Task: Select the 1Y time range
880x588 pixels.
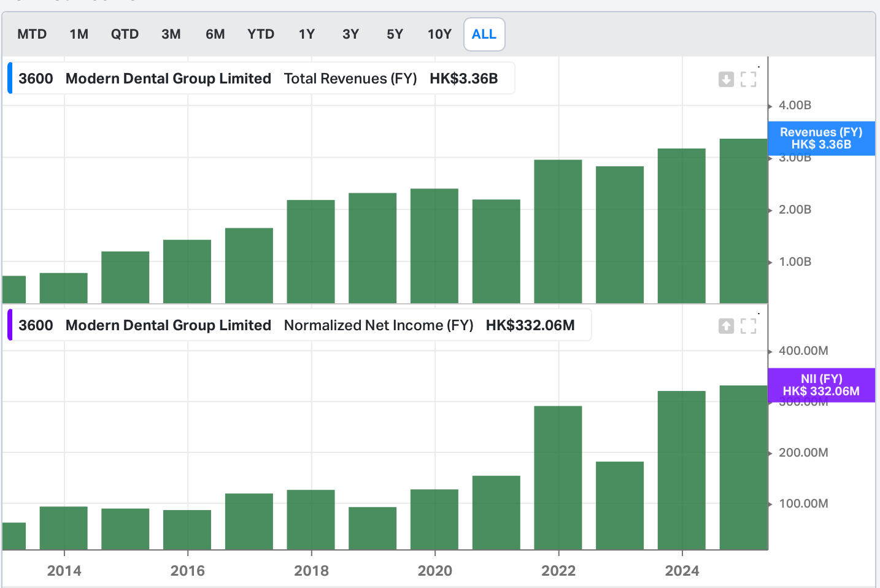Action: coord(307,34)
